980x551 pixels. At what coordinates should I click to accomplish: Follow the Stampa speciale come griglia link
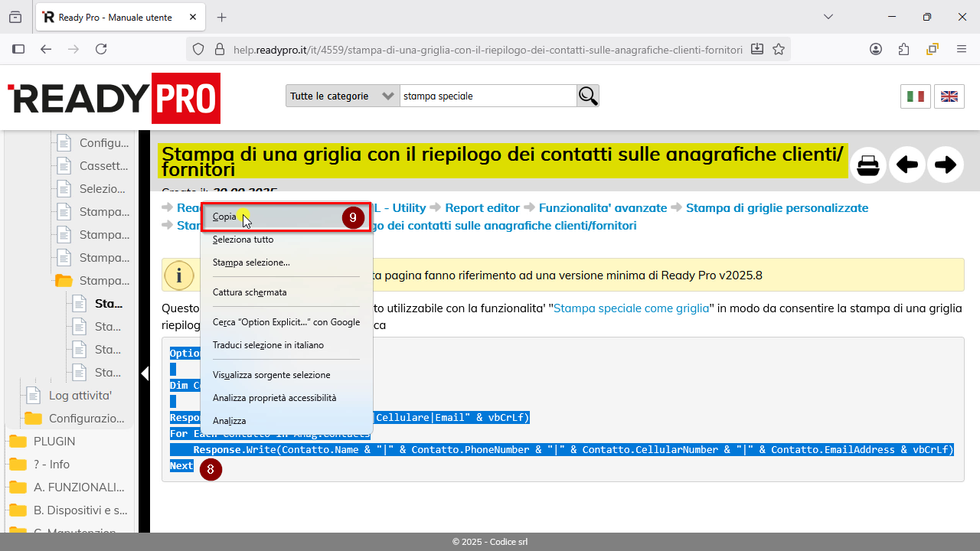point(631,308)
